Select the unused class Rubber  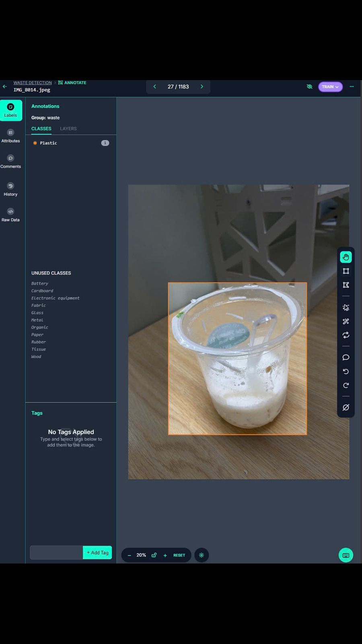[x=39, y=342]
